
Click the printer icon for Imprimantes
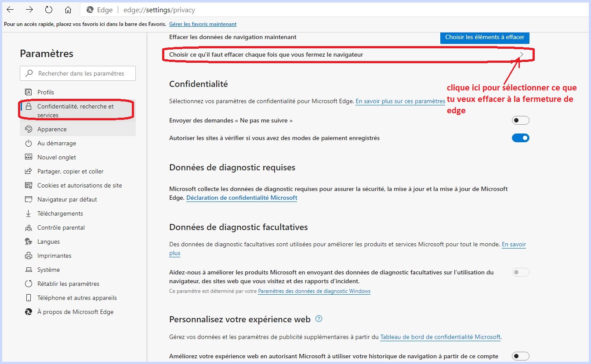(x=29, y=256)
